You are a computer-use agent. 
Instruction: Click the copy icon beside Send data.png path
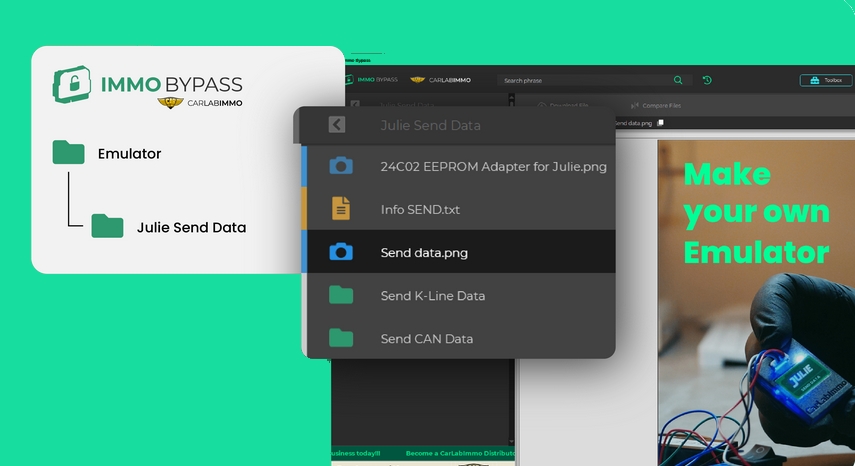(660, 123)
